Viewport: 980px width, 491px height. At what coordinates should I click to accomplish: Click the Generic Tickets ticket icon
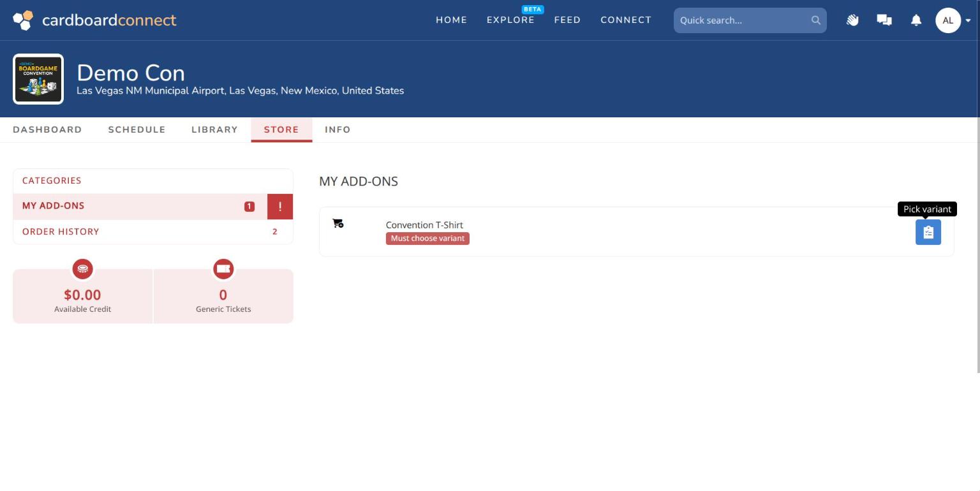coord(223,269)
